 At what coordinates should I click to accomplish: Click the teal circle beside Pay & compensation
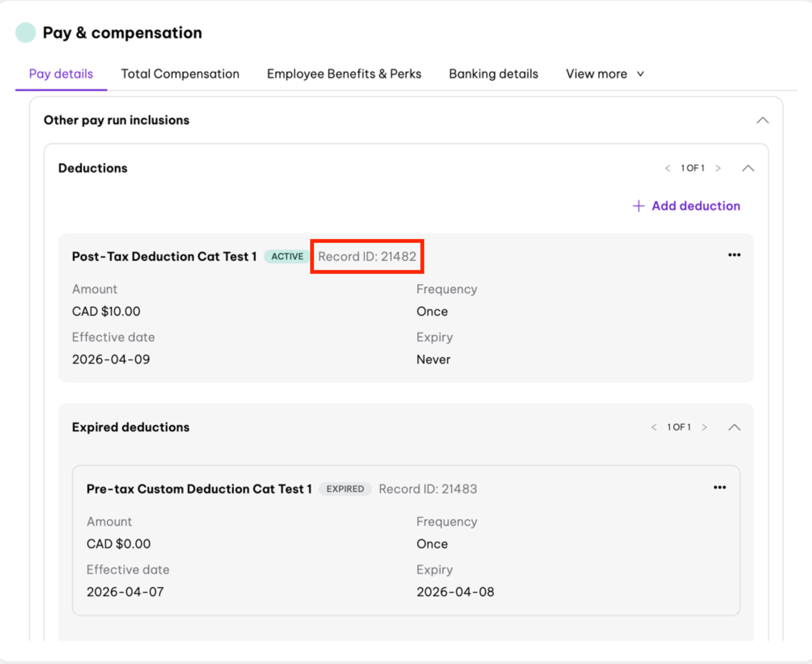(26, 33)
